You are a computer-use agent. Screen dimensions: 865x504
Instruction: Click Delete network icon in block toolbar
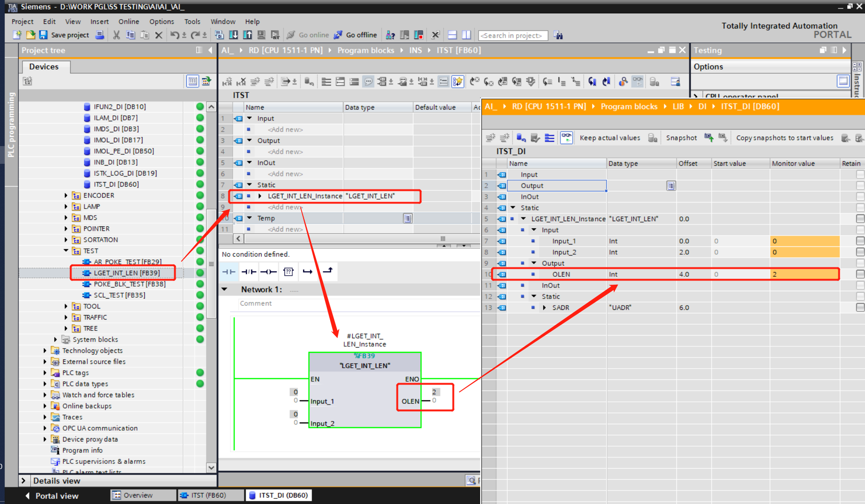241,82
